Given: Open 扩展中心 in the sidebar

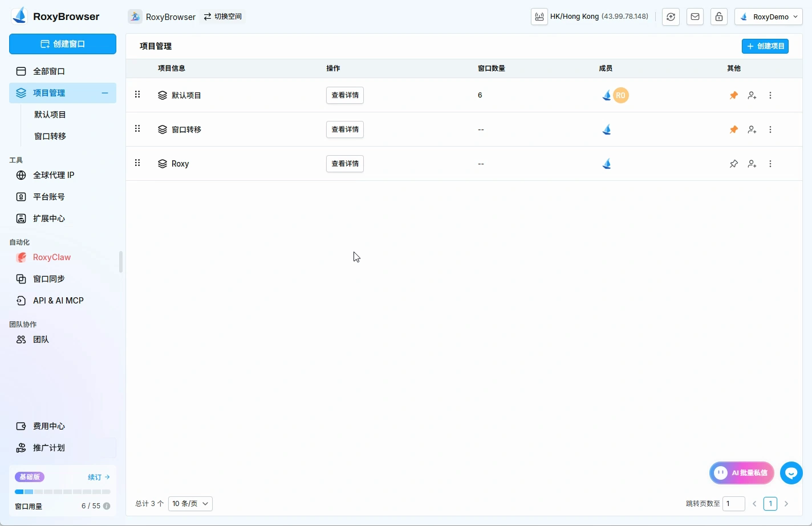Looking at the screenshot, I should click(63, 219).
